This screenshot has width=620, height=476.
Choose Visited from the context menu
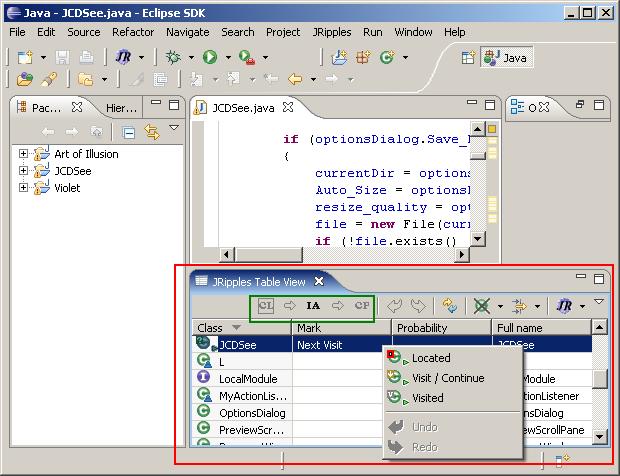pos(453,398)
